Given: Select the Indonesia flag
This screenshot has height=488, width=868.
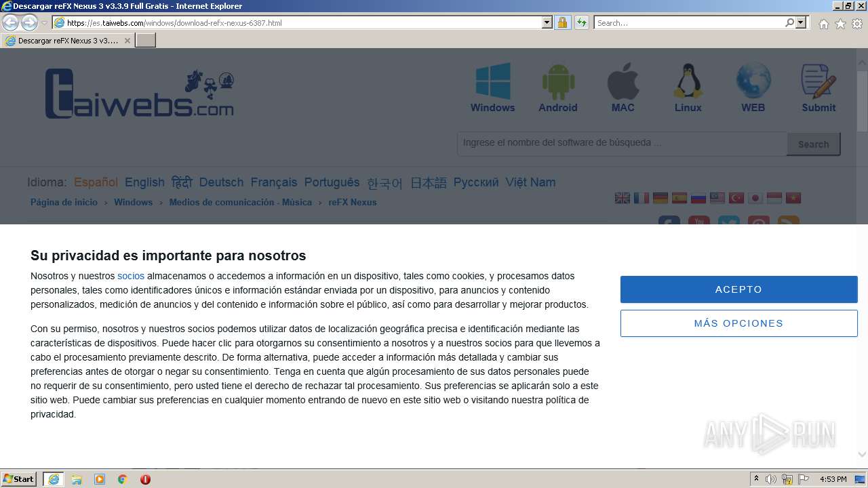Looking at the screenshot, I should (774, 198).
